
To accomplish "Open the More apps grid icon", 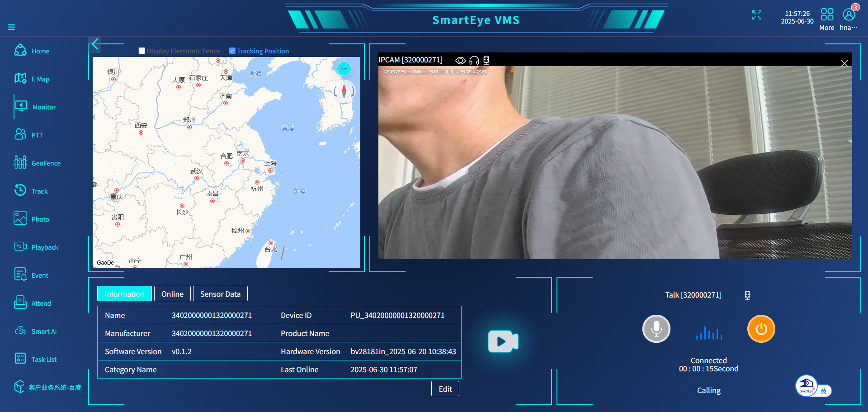I will coord(826,15).
